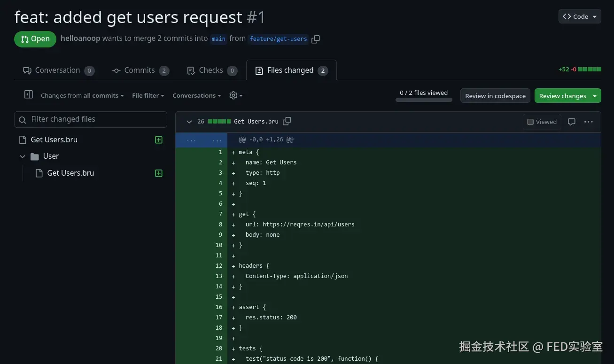Click the files viewed progress bar
Screen dimensions: 614x364
[424, 100]
